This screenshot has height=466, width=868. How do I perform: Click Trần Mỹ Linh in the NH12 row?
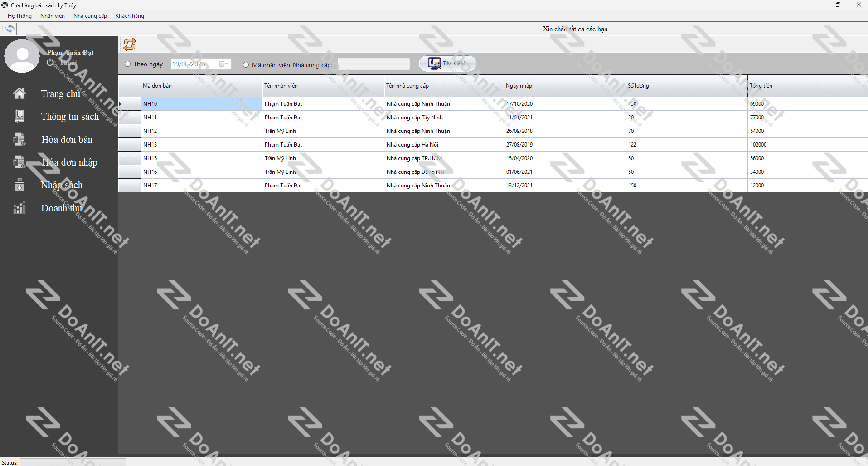pyautogui.click(x=323, y=131)
